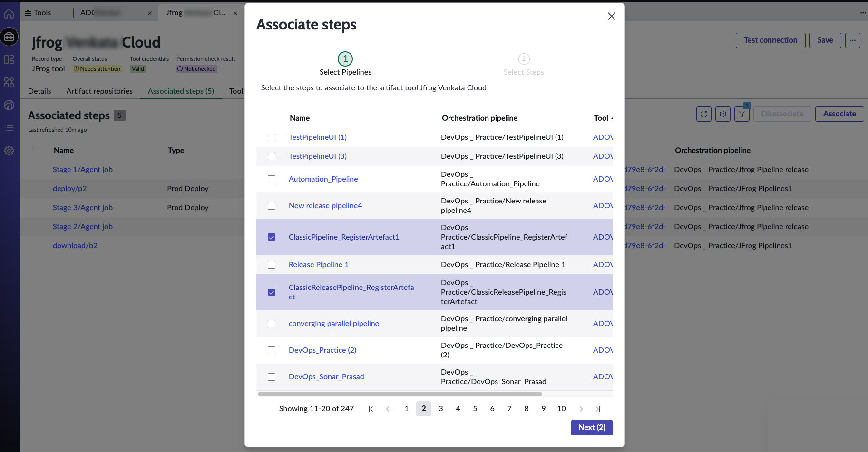Go to page 5 of pipelines

tap(475, 409)
